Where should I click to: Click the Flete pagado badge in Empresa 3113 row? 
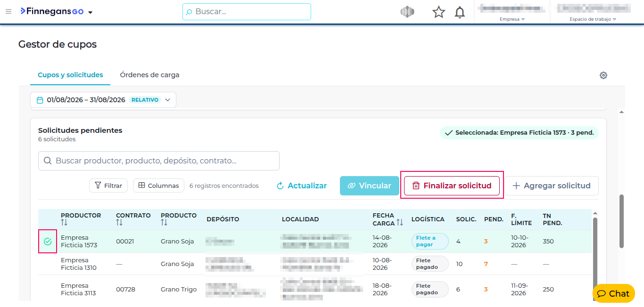coord(430,289)
